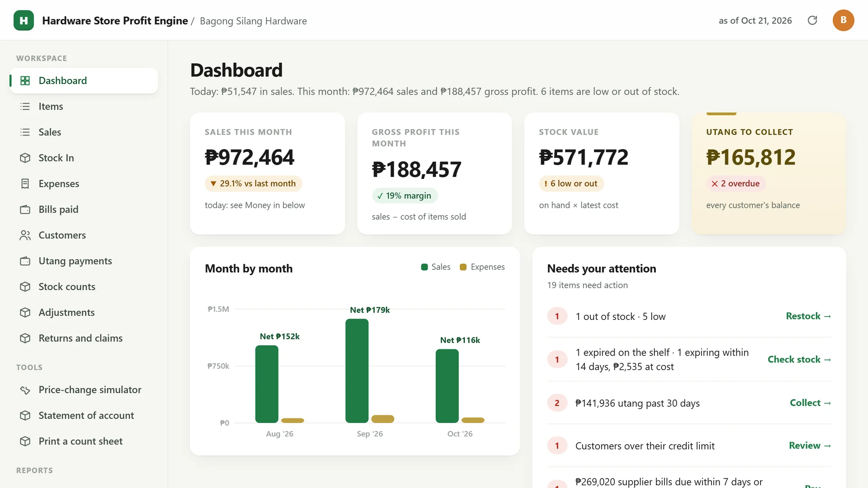This screenshot has height=488, width=868.
Task: Click the Dashboard grid icon in sidebar
Action: (x=25, y=80)
